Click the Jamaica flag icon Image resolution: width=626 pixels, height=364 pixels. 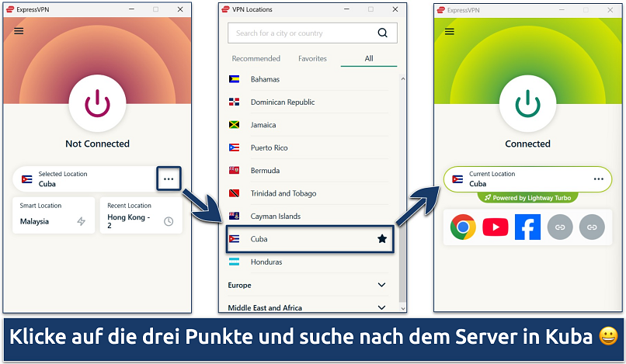[234, 125]
